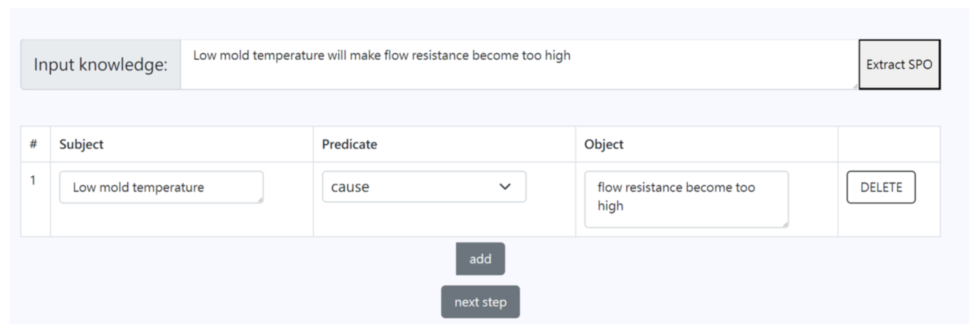The image size is (980, 334).
Task: Click the Predicate column header
Action: point(349,145)
